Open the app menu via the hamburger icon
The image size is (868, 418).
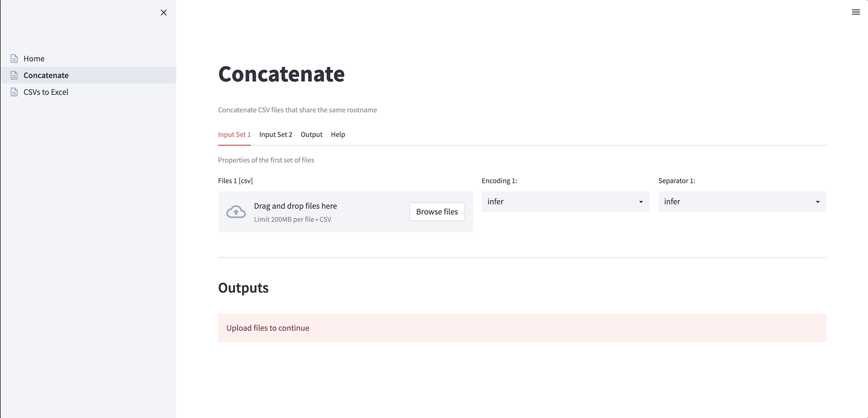[x=856, y=11]
